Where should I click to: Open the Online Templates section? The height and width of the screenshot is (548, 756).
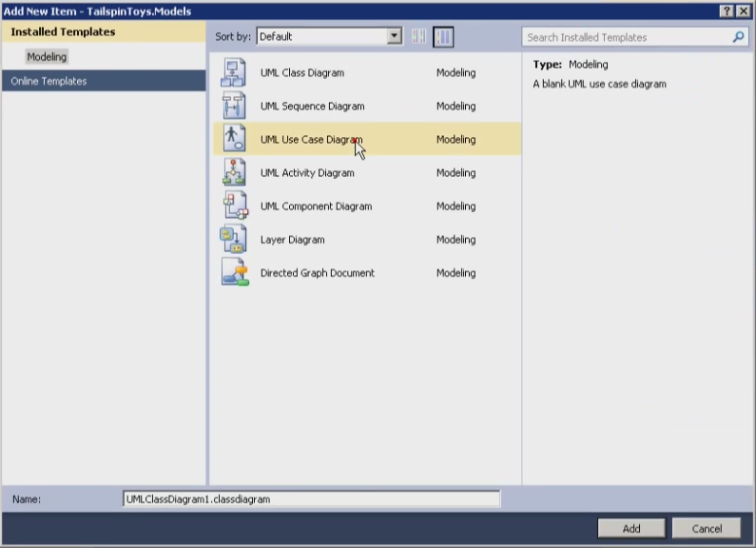click(x=49, y=82)
